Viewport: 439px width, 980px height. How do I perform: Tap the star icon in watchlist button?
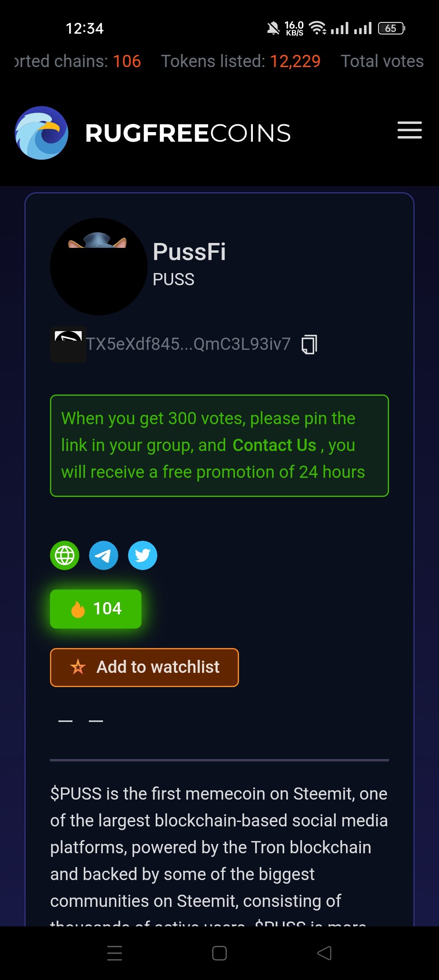78,667
